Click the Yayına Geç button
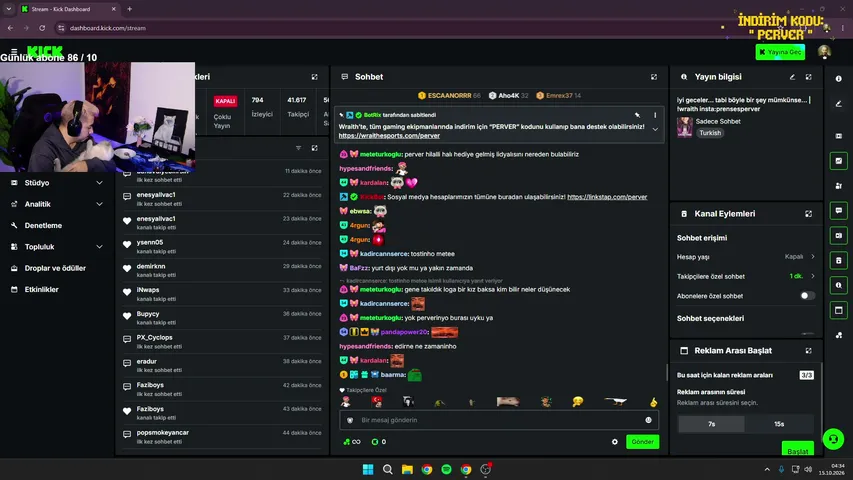The height and width of the screenshot is (480, 853). click(780, 52)
